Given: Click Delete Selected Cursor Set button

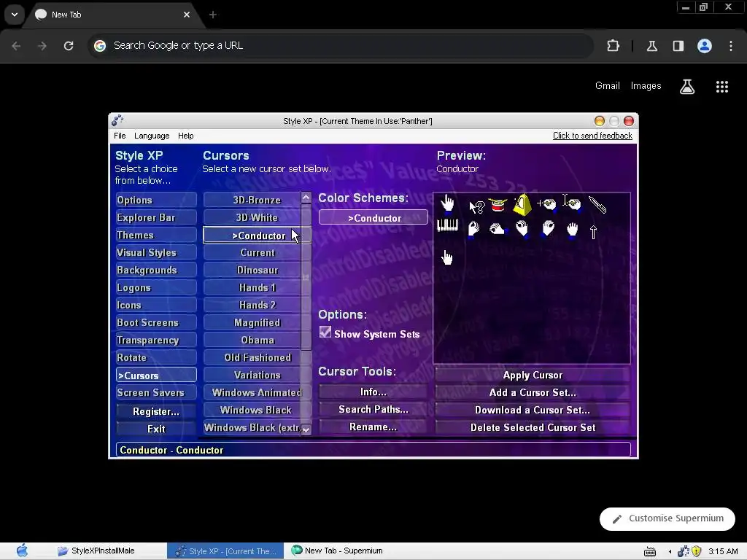Looking at the screenshot, I should click(x=533, y=427).
